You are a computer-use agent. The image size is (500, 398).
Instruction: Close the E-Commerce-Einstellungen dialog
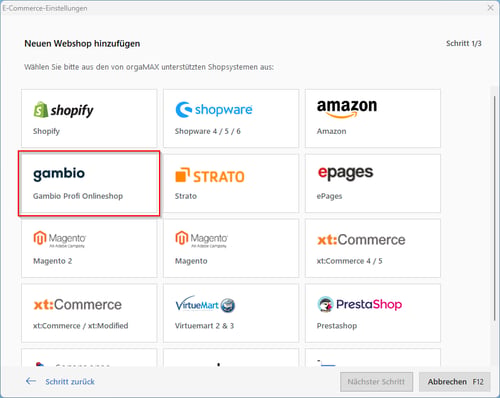pyautogui.click(x=490, y=8)
